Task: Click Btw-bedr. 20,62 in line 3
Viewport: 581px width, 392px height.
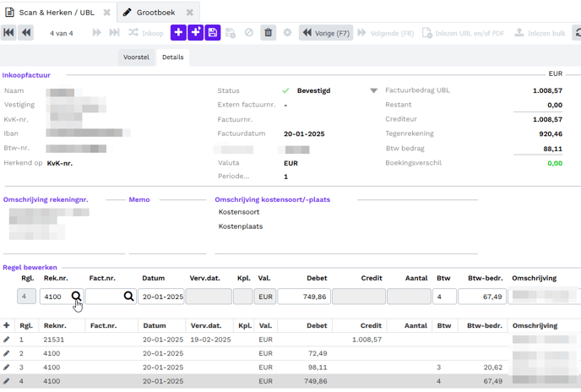Action: pos(493,367)
